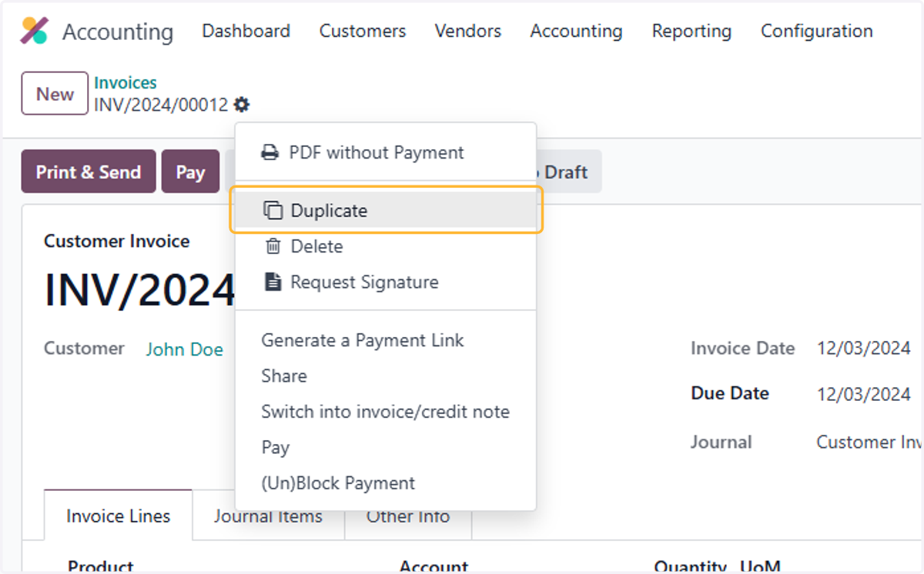Click the Quantity column header

pos(691,566)
